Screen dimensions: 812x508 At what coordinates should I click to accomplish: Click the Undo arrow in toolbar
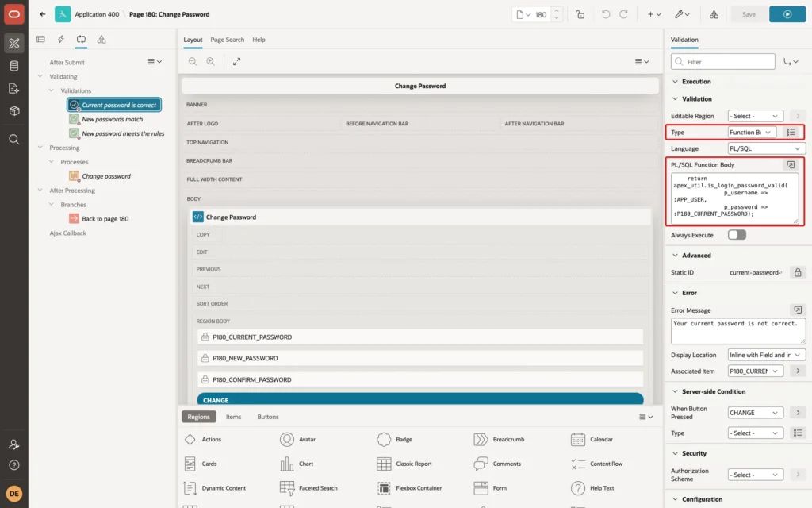tap(605, 14)
